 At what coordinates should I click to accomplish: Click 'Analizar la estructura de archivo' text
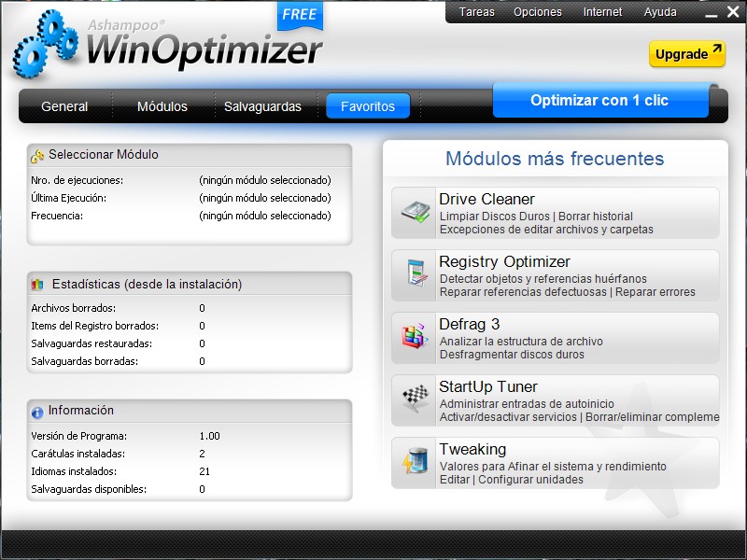(521, 342)
